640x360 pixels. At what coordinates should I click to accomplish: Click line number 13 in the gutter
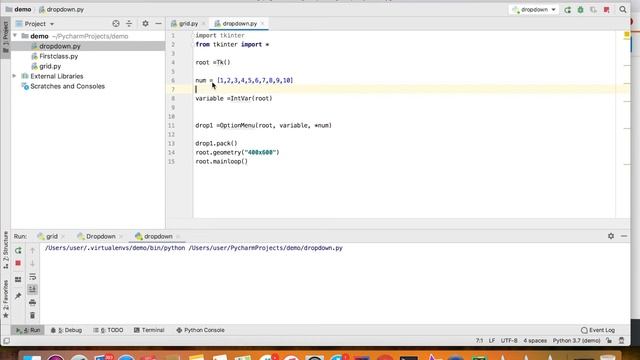click(171, 143)
